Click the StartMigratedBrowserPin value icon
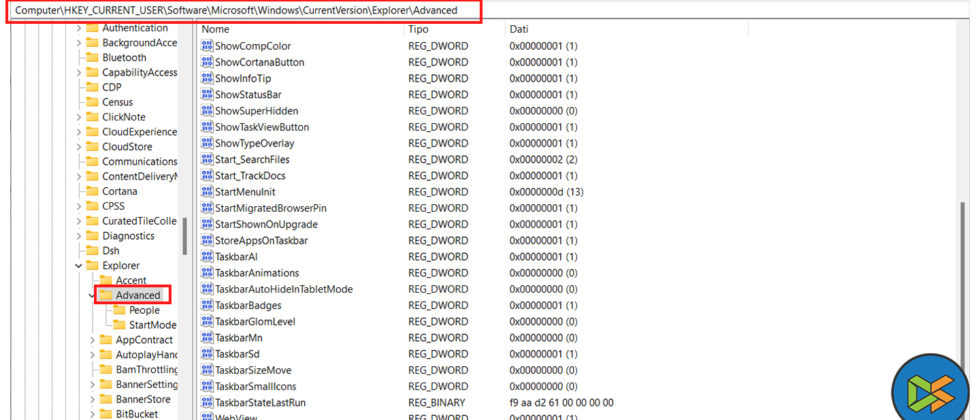 207,208
